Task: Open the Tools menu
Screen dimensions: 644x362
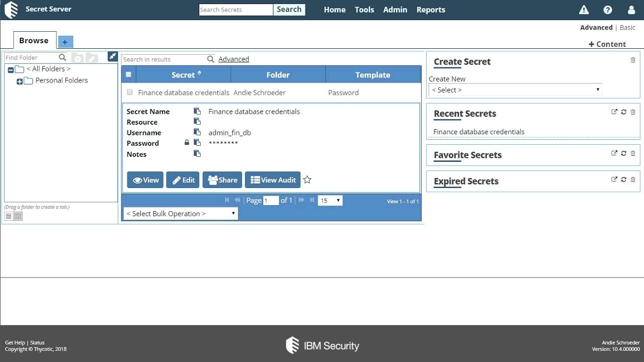Action: 364,10
